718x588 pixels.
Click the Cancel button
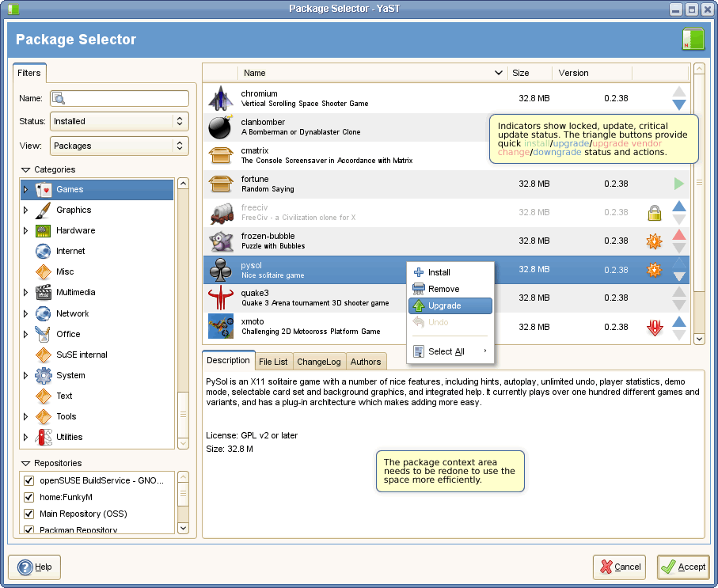[620, 567]
